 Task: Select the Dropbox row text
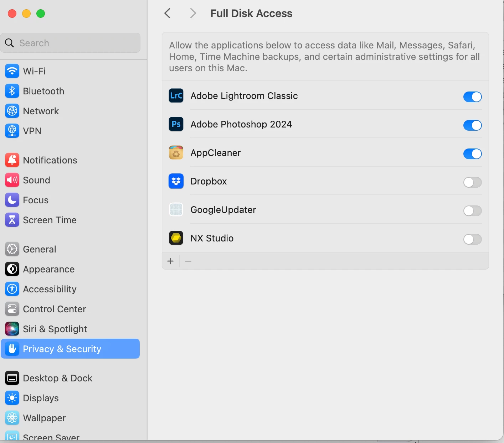point(209,181)
